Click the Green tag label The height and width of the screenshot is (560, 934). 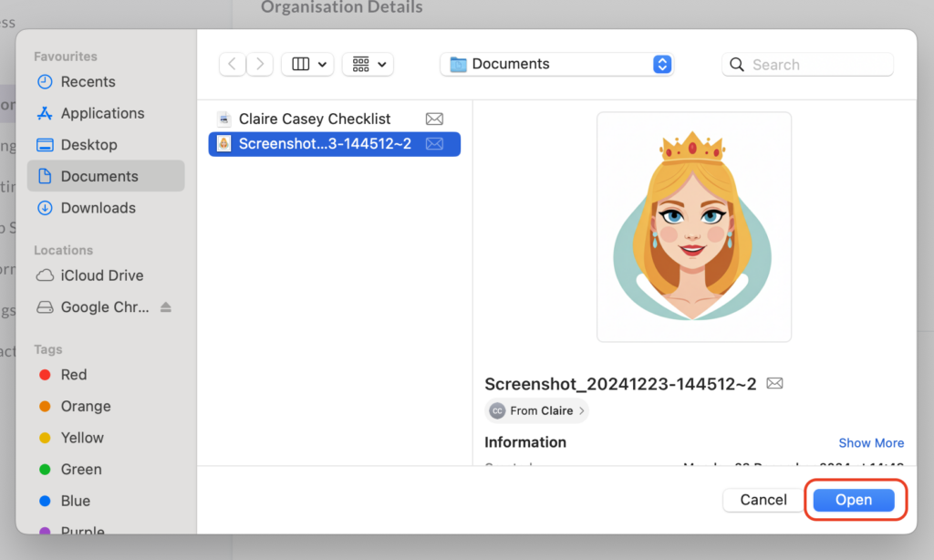pos(81,470)
